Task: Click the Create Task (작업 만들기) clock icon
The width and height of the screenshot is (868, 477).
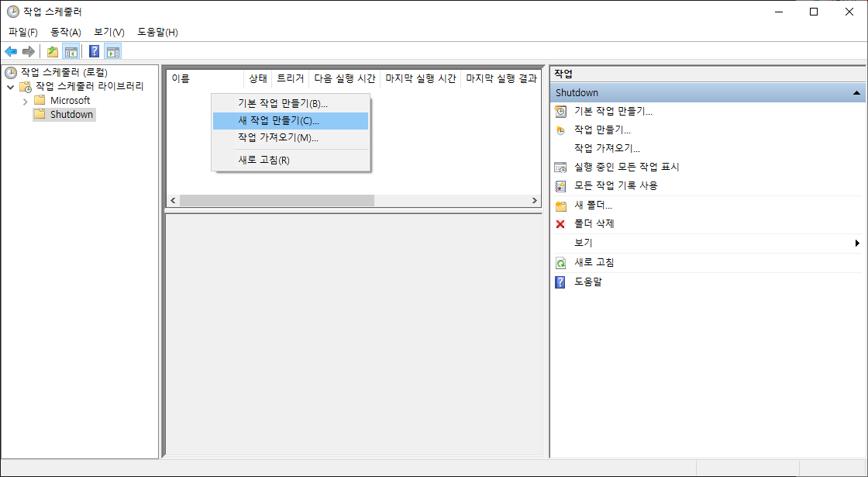Action: point(560,130)
